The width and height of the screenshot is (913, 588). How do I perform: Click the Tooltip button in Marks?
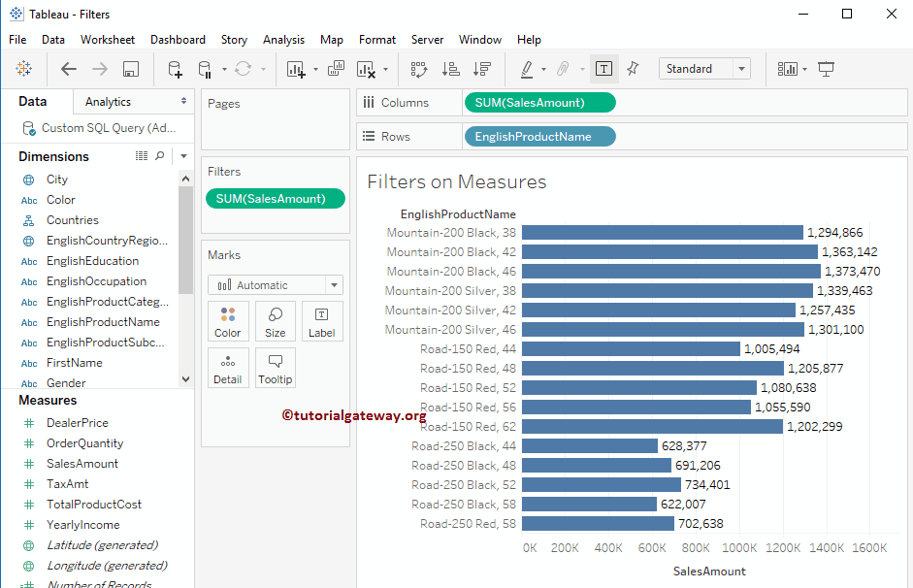[x=275, y=368]
